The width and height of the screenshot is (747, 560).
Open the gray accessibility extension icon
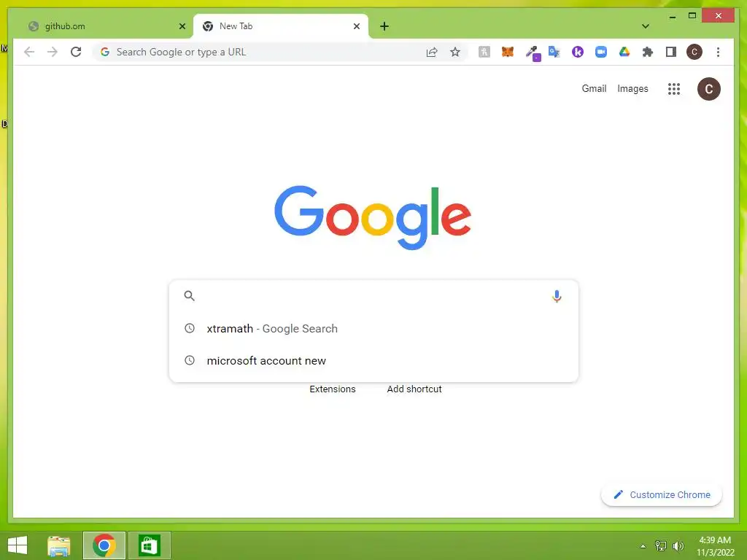tap(484, 52)
